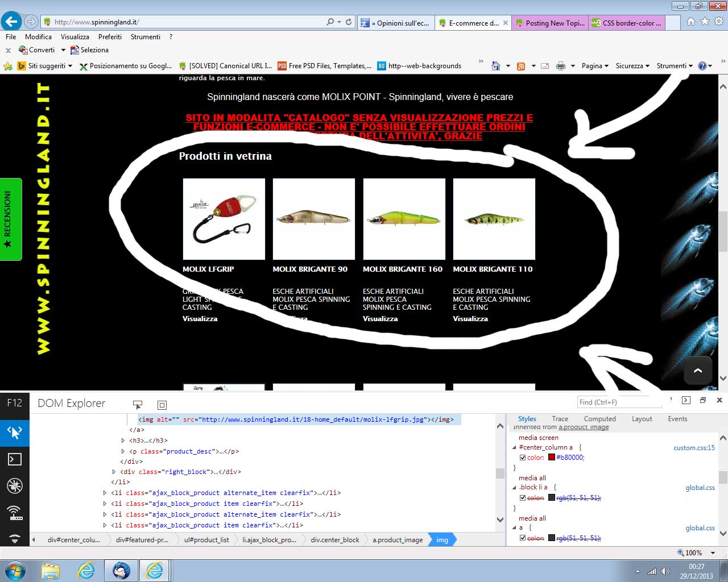Open browser Tools via the gear icon
728x582 pixels.
719,22
